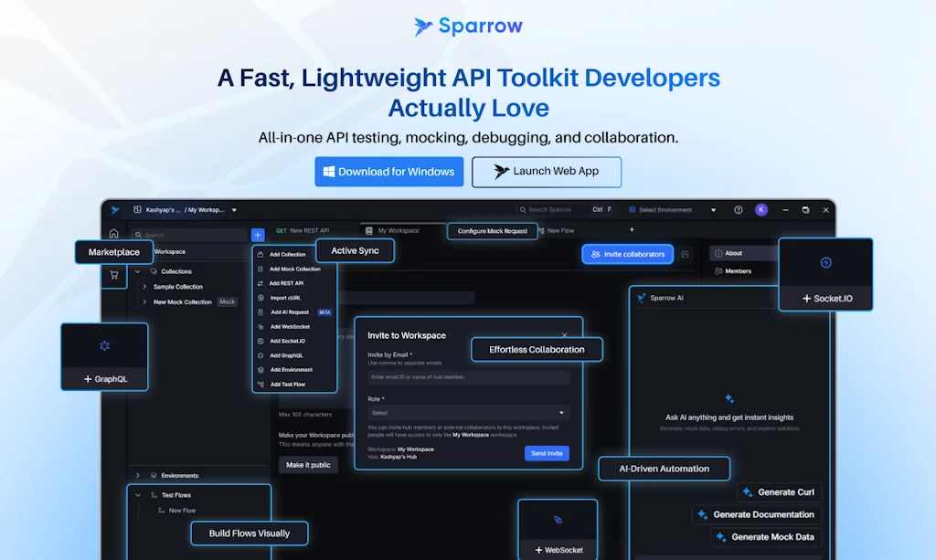Click the Sparrow bird logo in the title bar

114,209
